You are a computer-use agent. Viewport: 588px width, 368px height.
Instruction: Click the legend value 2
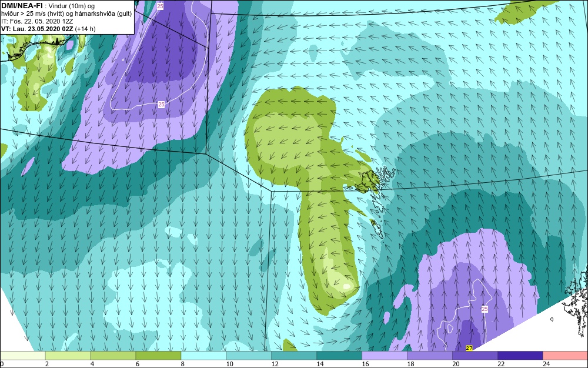pyautogui.click(x=47, y=364)
